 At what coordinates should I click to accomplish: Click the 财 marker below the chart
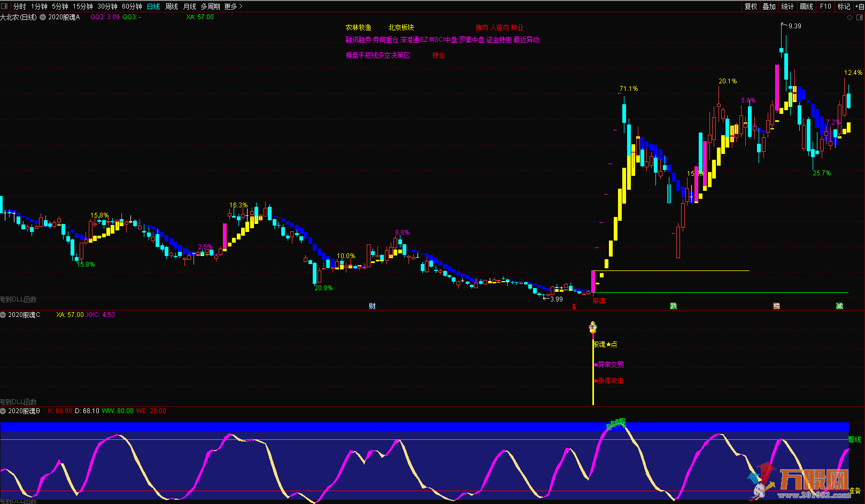point(372,306)
